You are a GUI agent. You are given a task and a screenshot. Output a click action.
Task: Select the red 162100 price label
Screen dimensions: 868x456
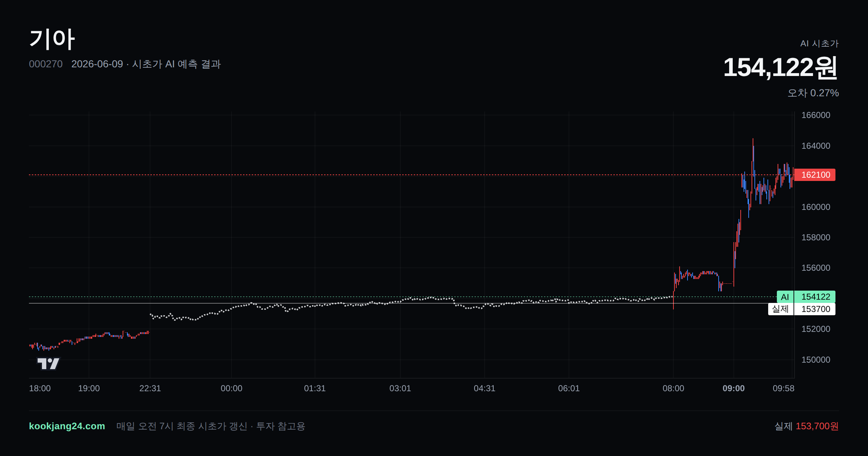click(x=814, y=175)
